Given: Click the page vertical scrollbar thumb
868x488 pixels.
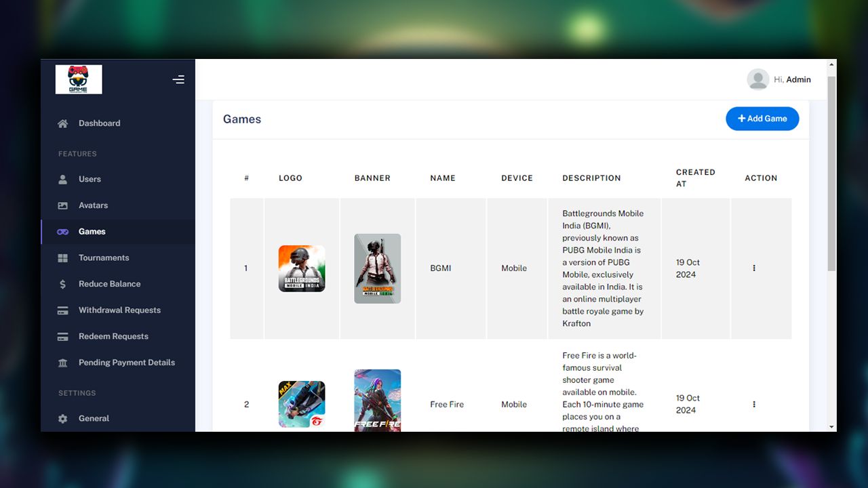Looking at the screenshot, I should tap(831, 174).
